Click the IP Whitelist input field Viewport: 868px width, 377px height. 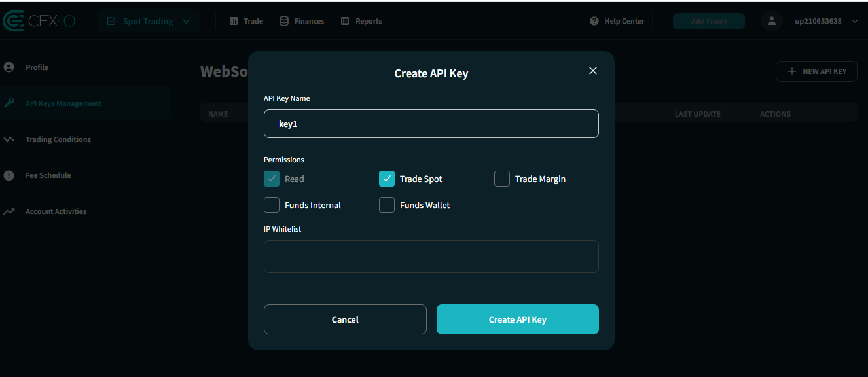pyautogui.click(x=431, y=257)
